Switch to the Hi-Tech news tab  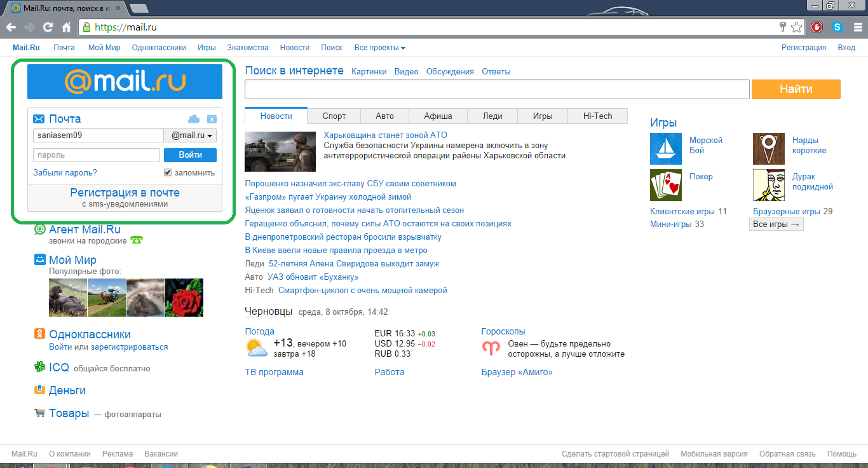click(598, 116)
